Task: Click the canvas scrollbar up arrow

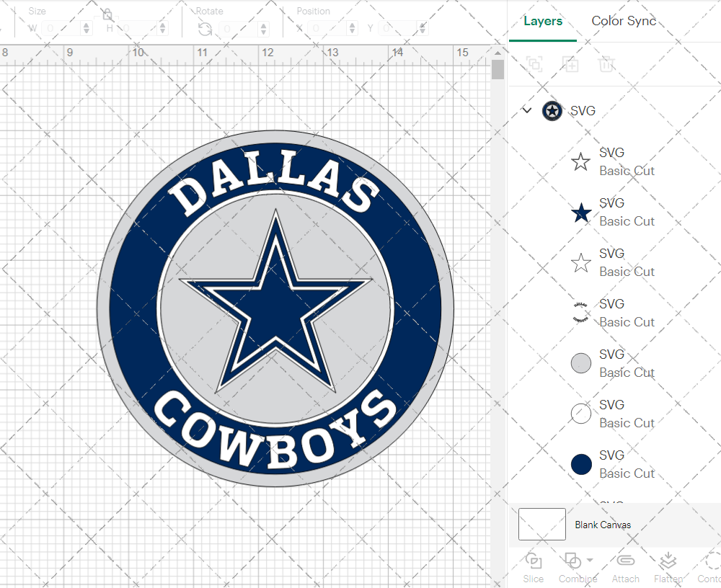Action: click(x=497, y=53)
